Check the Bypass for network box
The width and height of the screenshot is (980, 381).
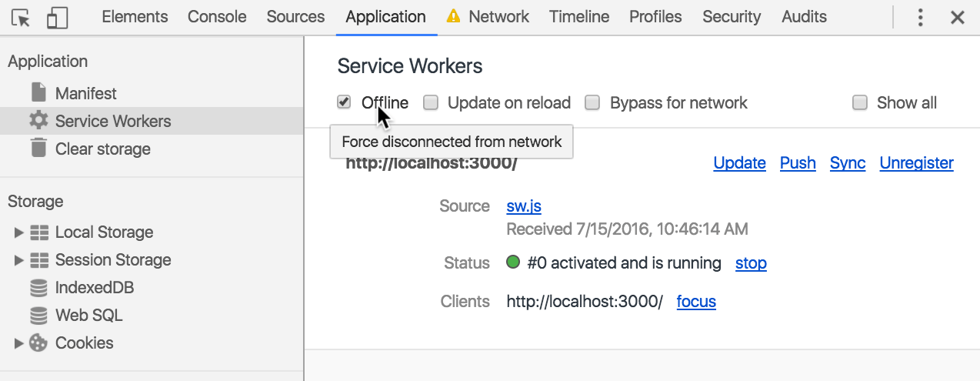pos(592,102)
